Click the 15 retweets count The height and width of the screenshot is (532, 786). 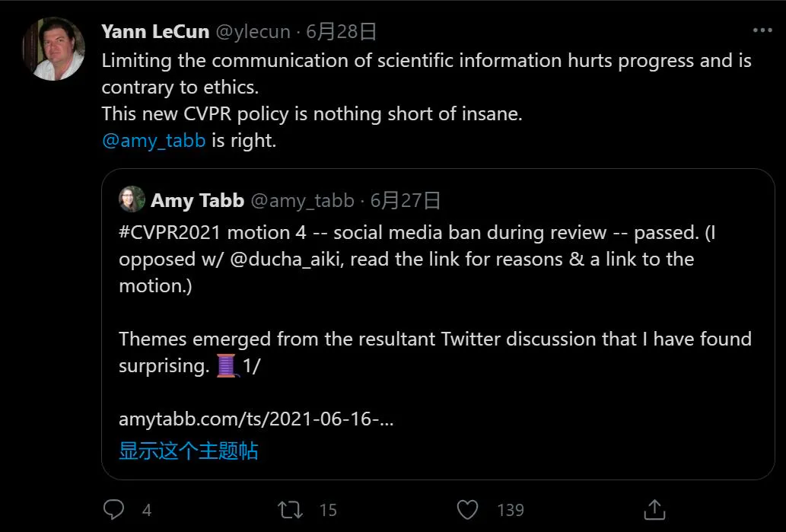(x=328, y=510)
